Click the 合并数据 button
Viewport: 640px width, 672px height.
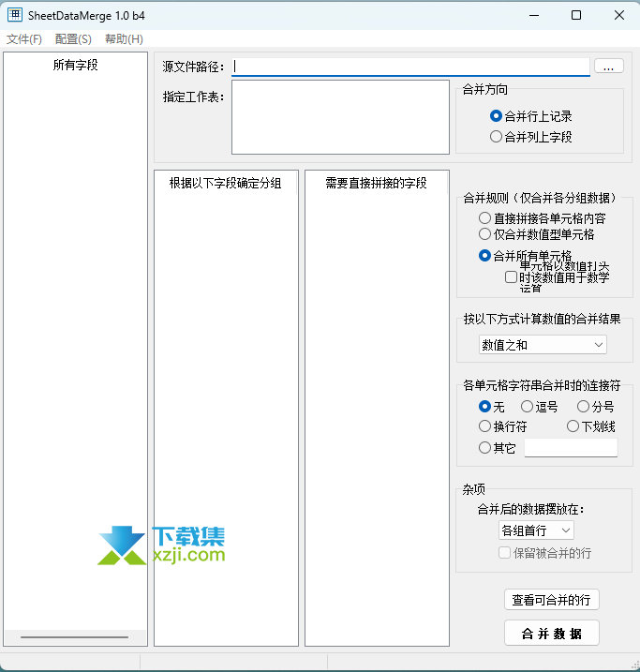pyautogui.click(x=551, y=633)
